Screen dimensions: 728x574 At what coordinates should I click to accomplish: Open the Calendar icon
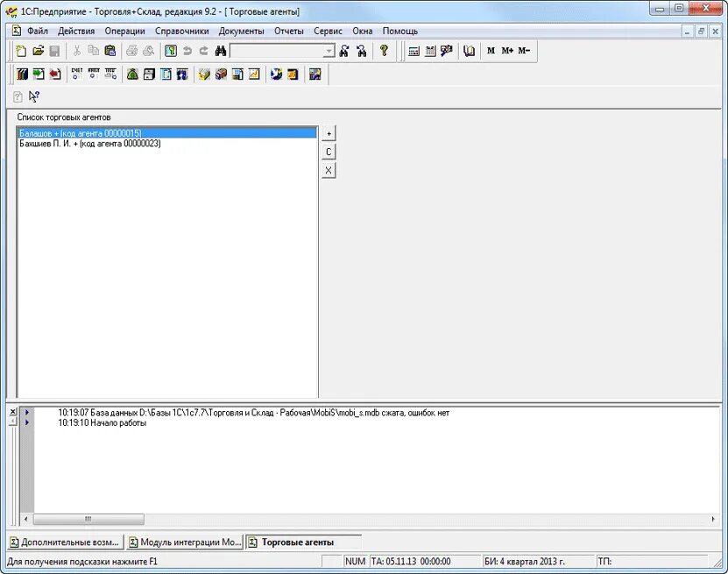click(430, 51)
